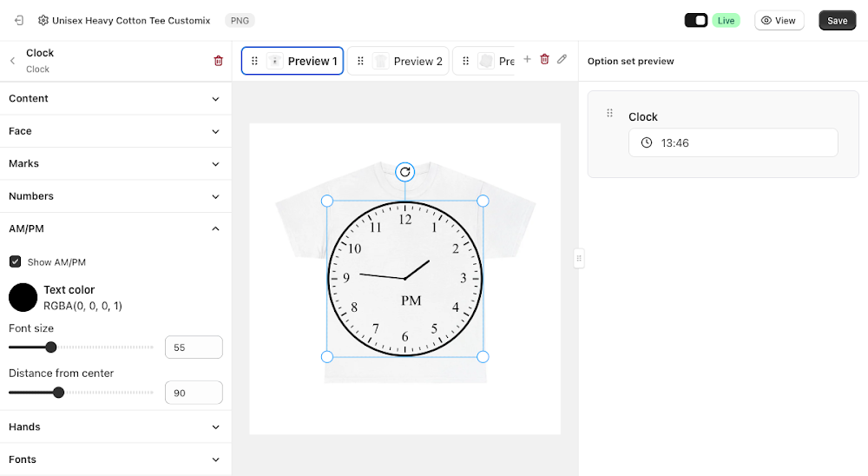Click the bottom-left selection handle of clock
Image resolution: width=868 pixels, height=476 pixels.
point(327,357)
